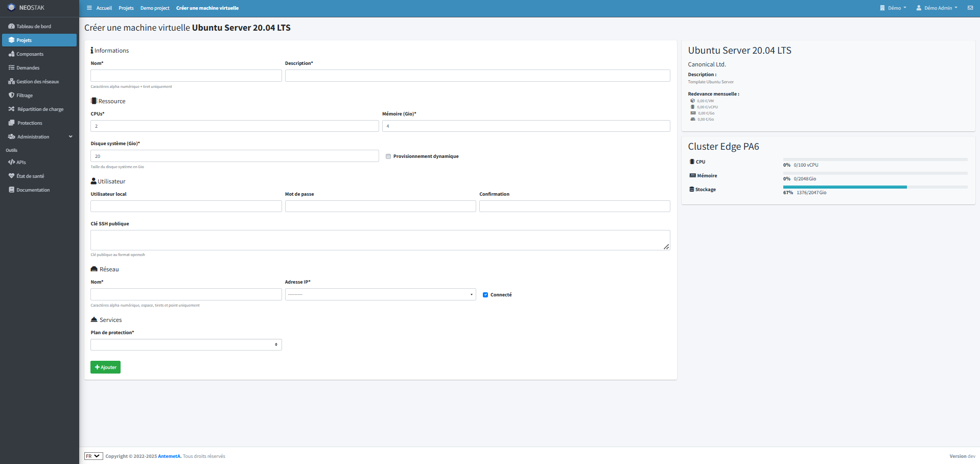The width and height of the screenshot is (980, 464).
Task: Click the NEOSTAK logo icon
Action: (x=11, y=8)
